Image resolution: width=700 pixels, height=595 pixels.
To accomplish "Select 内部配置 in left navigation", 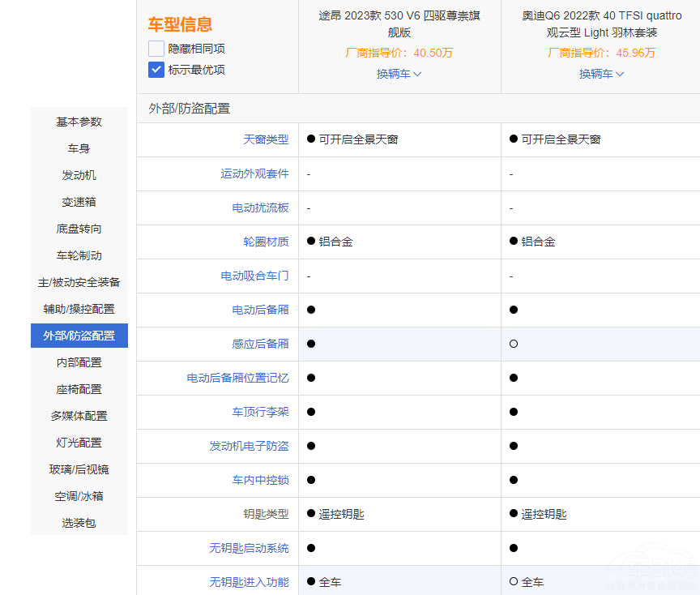I will point(79,362).
